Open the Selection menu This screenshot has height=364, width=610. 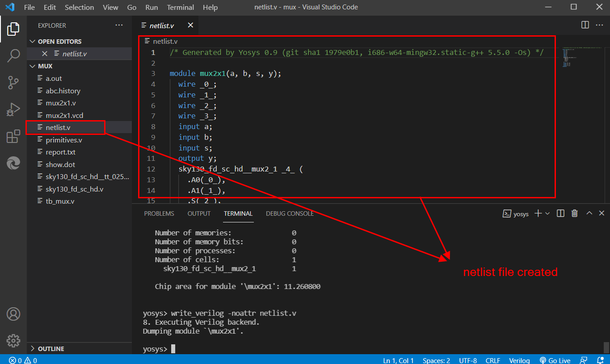tap(79, 7)
